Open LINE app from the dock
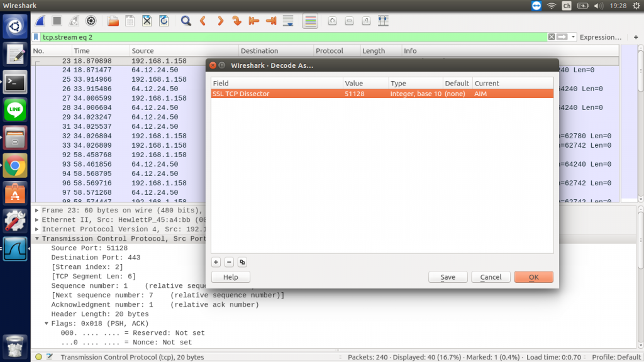Screen dimensions: 644x362 click(15, 109)
